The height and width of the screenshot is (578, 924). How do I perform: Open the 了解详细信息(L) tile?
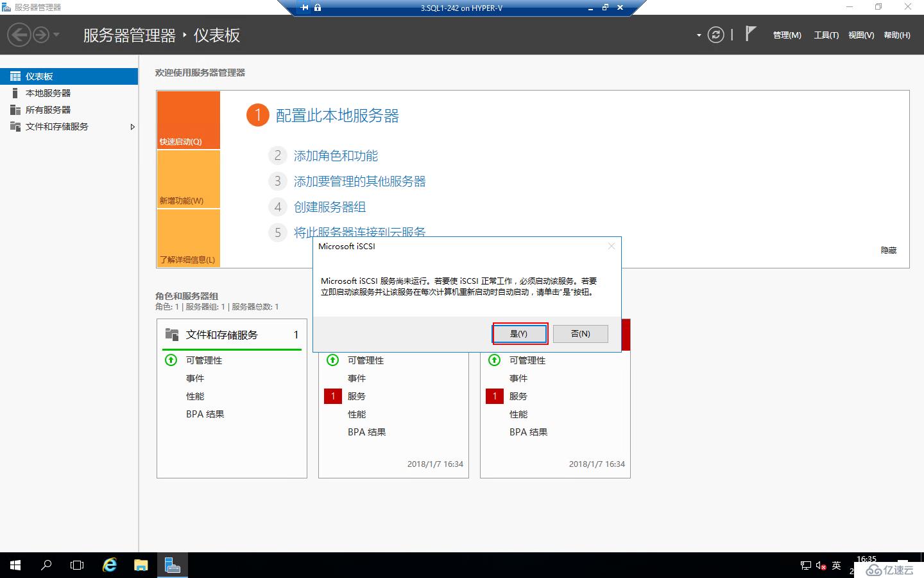(189, 238)
